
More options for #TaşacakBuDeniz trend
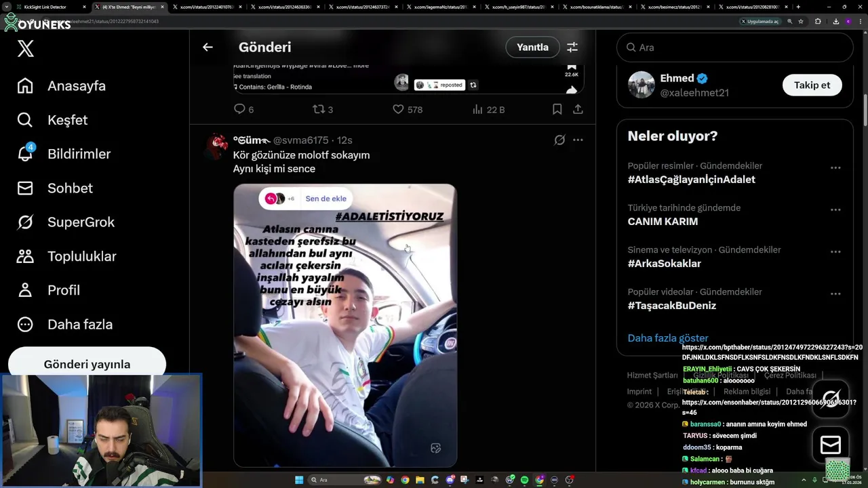[835, 293]
